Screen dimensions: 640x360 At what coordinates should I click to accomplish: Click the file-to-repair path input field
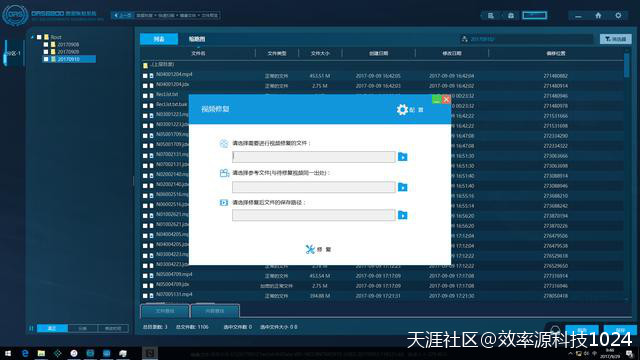point(313,157)
